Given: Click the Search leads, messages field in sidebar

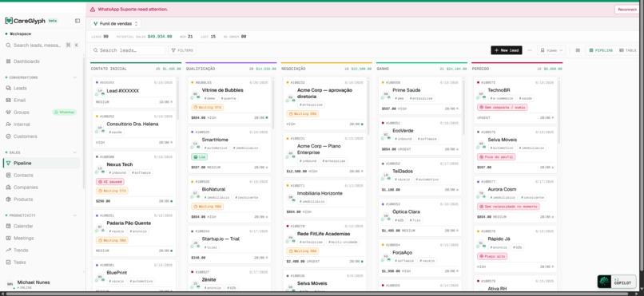Looking at the screenshot, I should (x=42, y=45).
